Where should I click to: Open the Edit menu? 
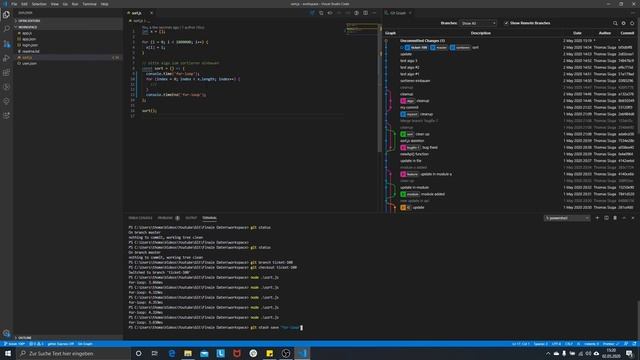click(x=24, y=4)
